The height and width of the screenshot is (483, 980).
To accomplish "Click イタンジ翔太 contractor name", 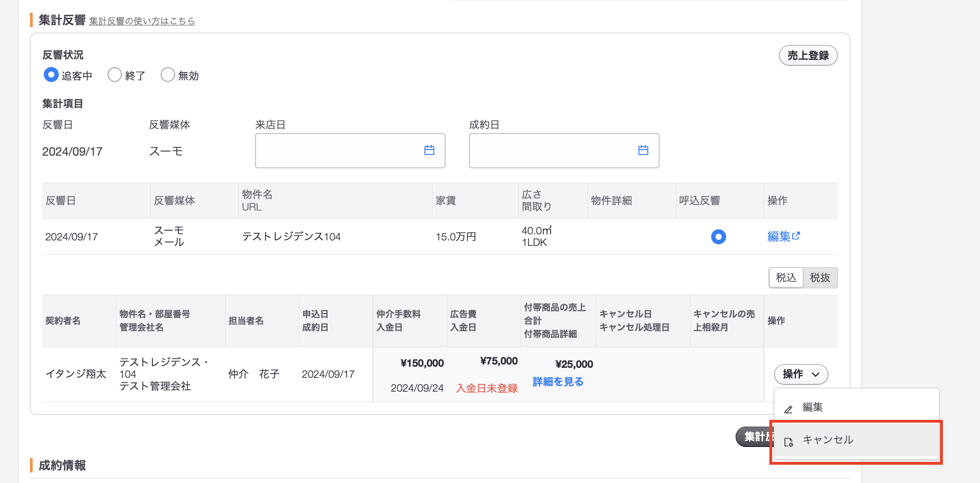I will [x=76, y=374].
